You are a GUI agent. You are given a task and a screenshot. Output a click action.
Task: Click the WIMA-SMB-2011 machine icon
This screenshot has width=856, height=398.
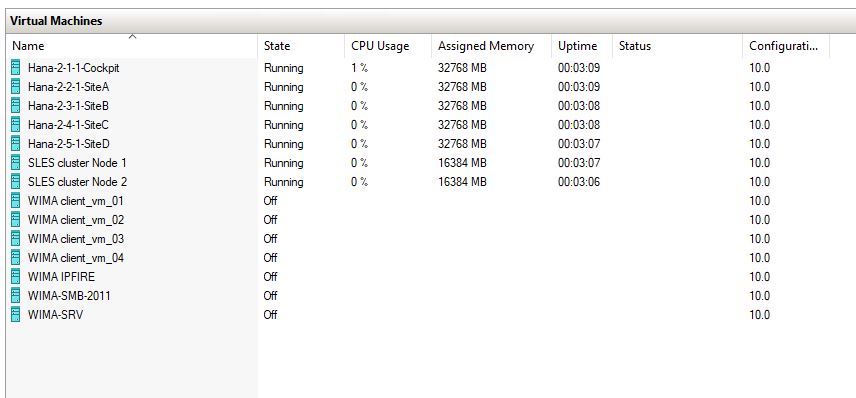pyautogui.click(x=16, y=296)
